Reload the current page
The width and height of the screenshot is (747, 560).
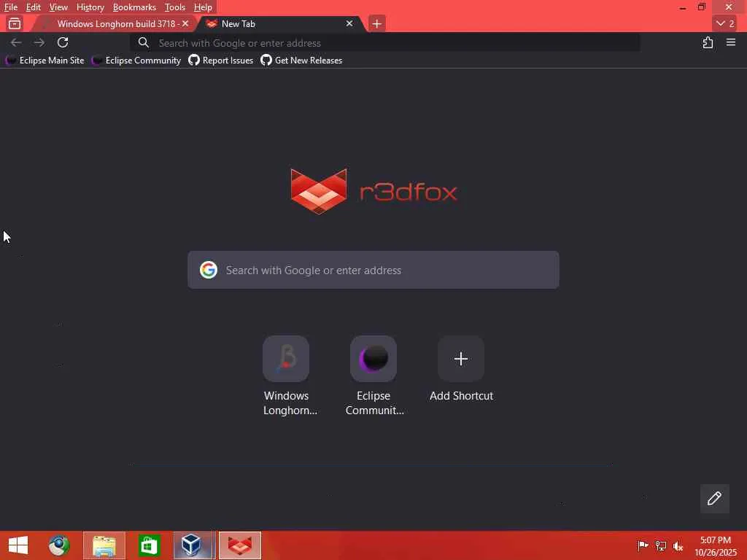tap(63, 42)
